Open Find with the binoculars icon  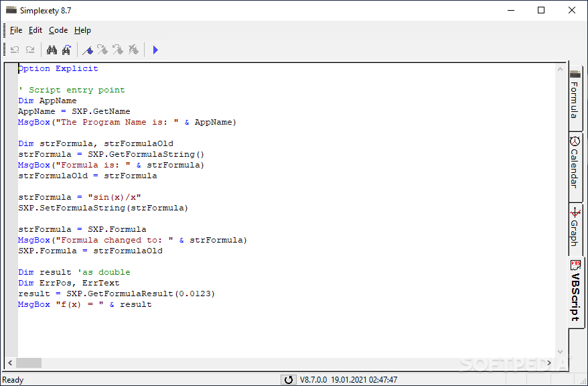click(x=52, y=50)
